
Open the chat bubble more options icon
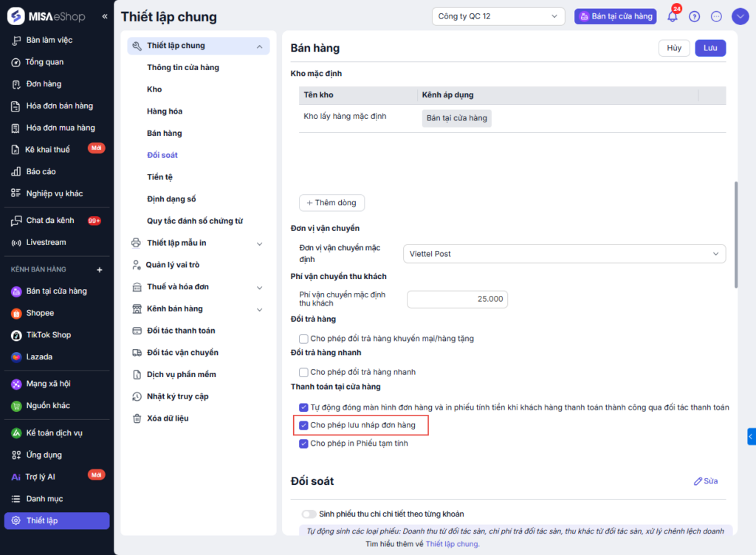(716, 16)
